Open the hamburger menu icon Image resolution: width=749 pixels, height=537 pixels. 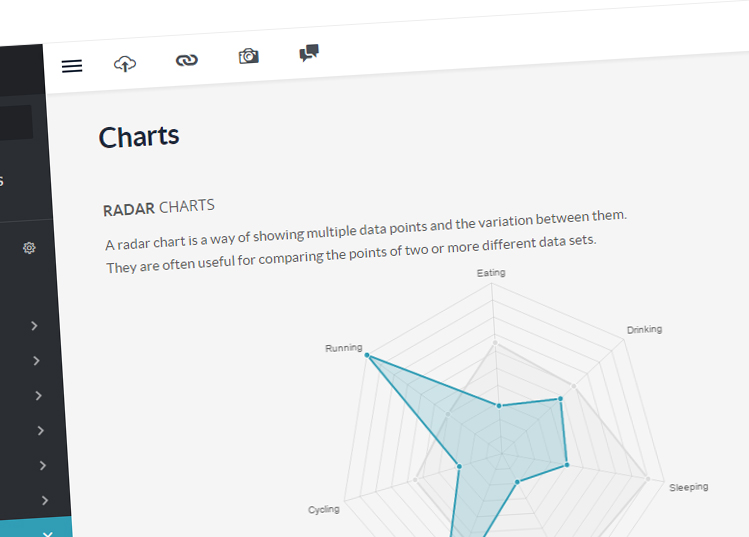click(x=72, y=66)
